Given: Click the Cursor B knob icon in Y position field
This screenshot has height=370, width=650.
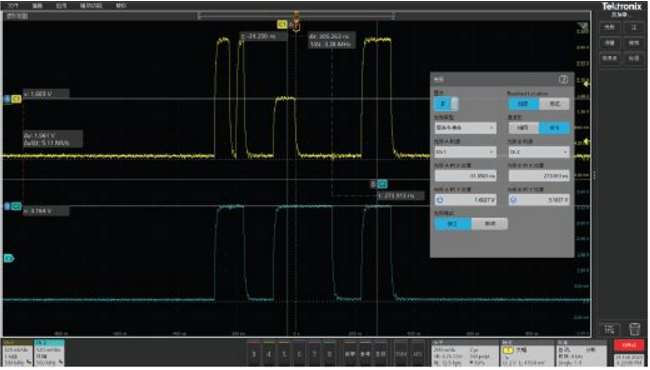Looking at the screenshot, I should [x=514, y=200].
